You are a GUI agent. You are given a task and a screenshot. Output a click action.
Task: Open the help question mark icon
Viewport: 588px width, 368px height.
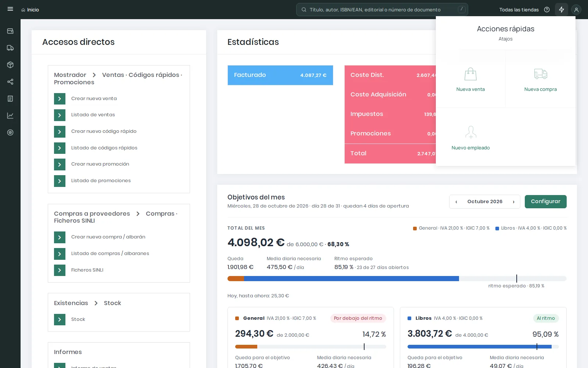click(547, 10)
